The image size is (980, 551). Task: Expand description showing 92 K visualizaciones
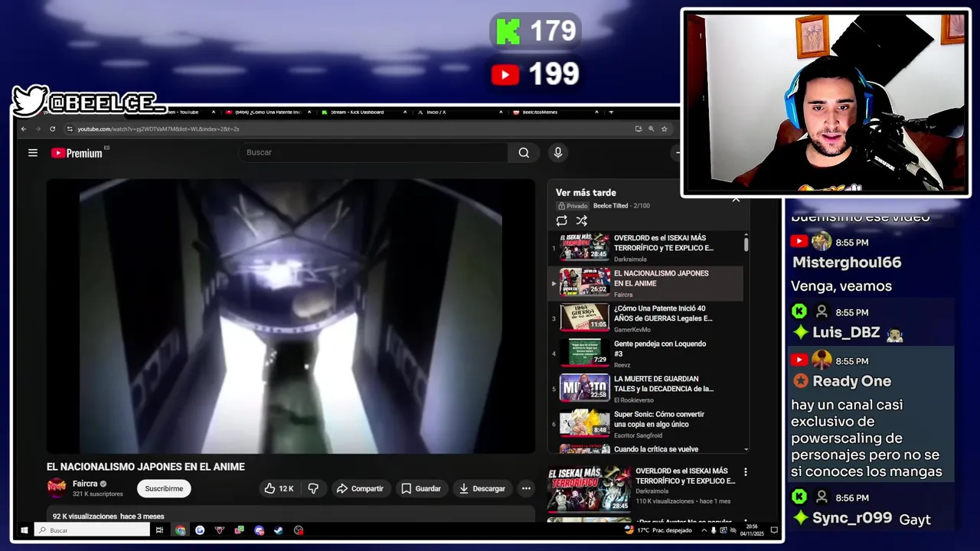tap(291, 516)
